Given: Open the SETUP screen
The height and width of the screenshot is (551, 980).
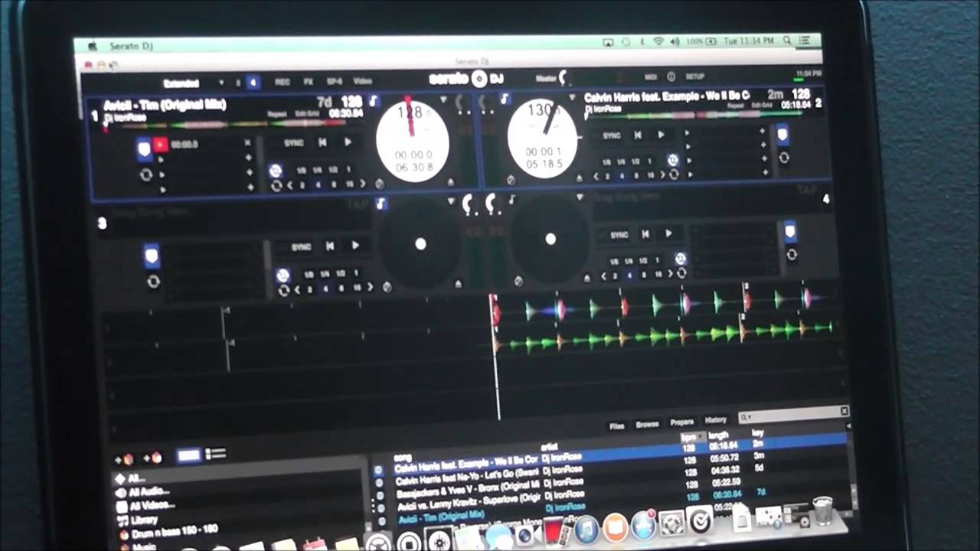Looking at the screenshot, I should click(694, 77).
